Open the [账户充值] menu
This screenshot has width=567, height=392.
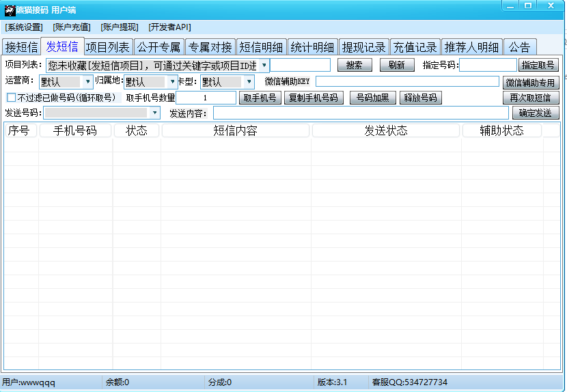tap(72, 27)
